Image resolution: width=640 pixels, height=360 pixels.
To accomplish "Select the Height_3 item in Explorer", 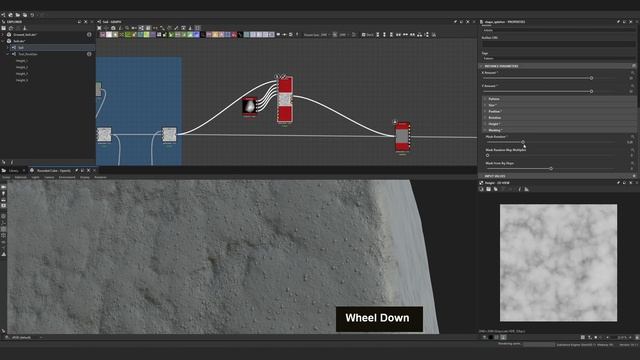I will [x=22, y=74].
